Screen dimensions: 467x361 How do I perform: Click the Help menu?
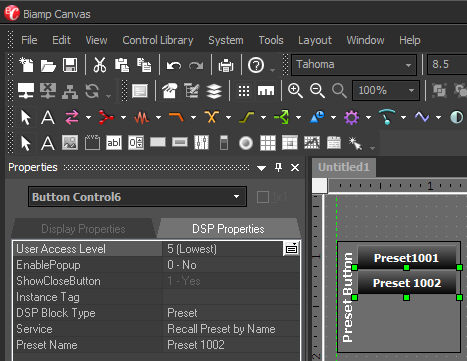click(410, 40)
